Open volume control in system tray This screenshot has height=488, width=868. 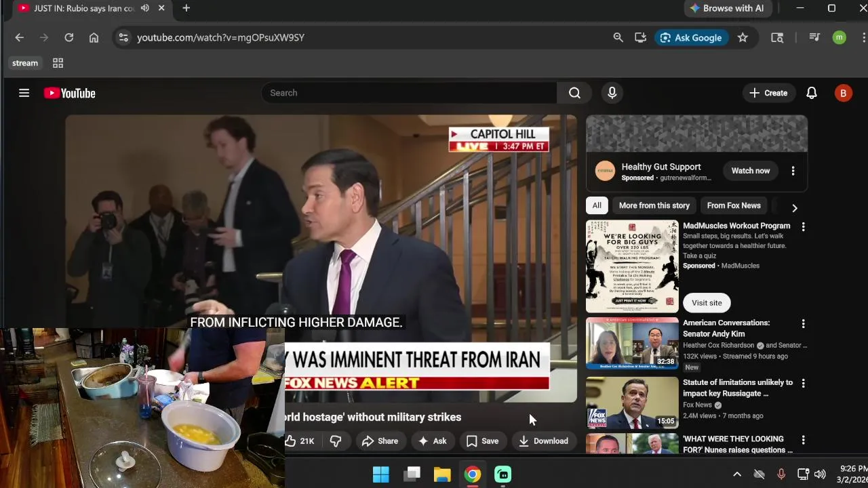click(x=820, y=474)
